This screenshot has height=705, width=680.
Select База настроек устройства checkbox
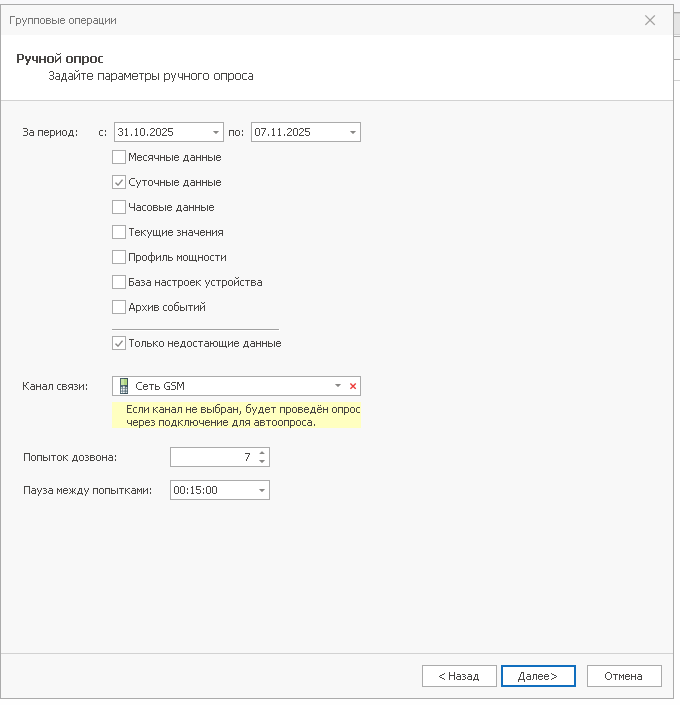coord(119,282)
